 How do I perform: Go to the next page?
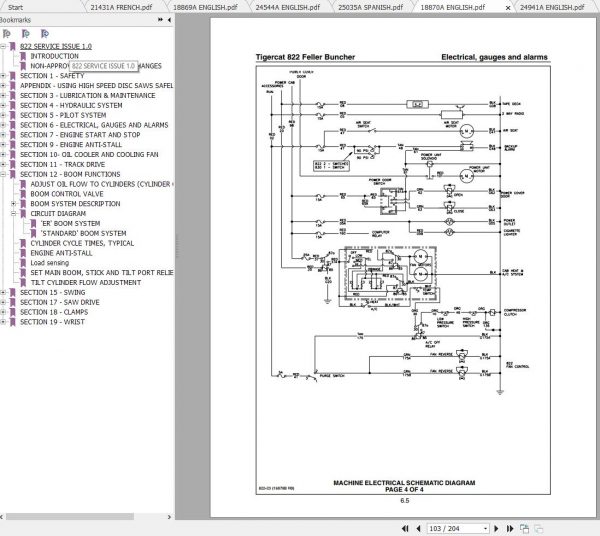point(496,528)
